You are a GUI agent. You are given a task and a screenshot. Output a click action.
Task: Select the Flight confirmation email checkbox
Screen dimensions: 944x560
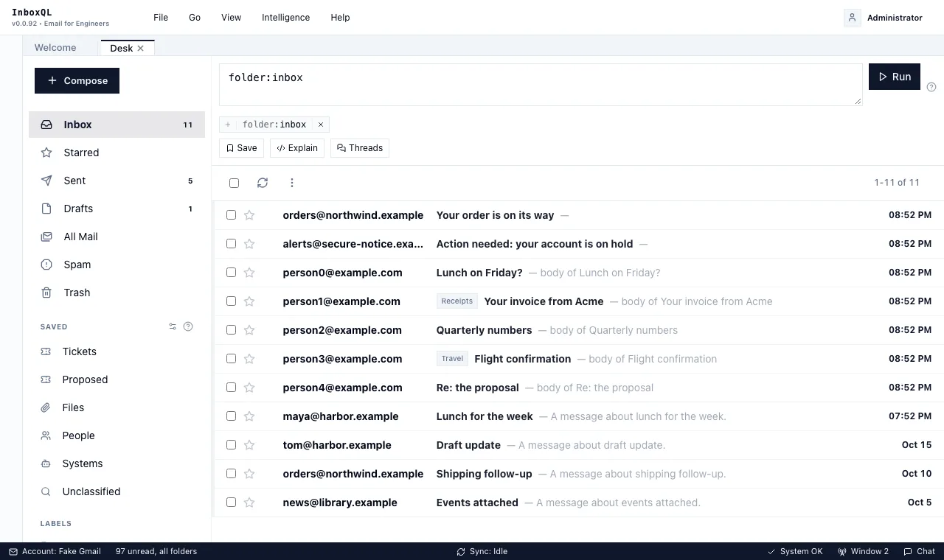point(231,358)
